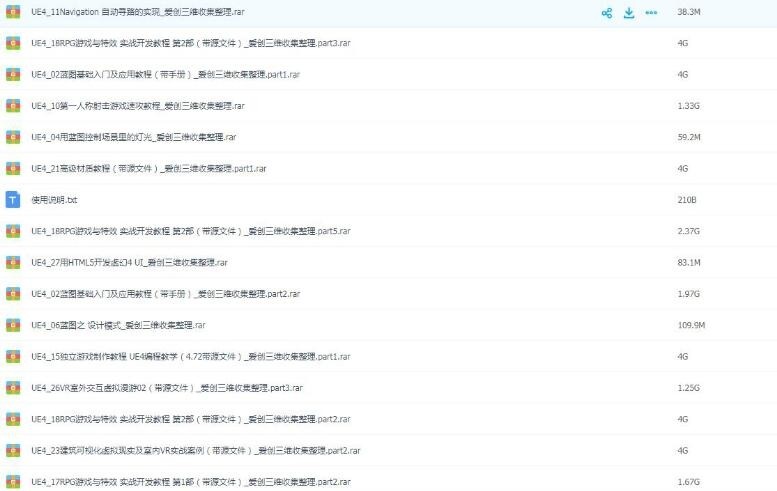Share the UE4_11Navigation file via share icon
This screenshot has height=491, width=777.
(607, 12)
